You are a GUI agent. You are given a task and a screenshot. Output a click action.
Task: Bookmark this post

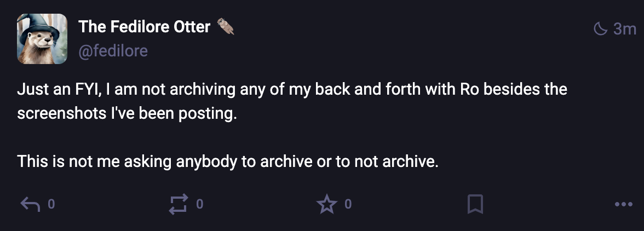pyautogui.click(x=475, y=205)
